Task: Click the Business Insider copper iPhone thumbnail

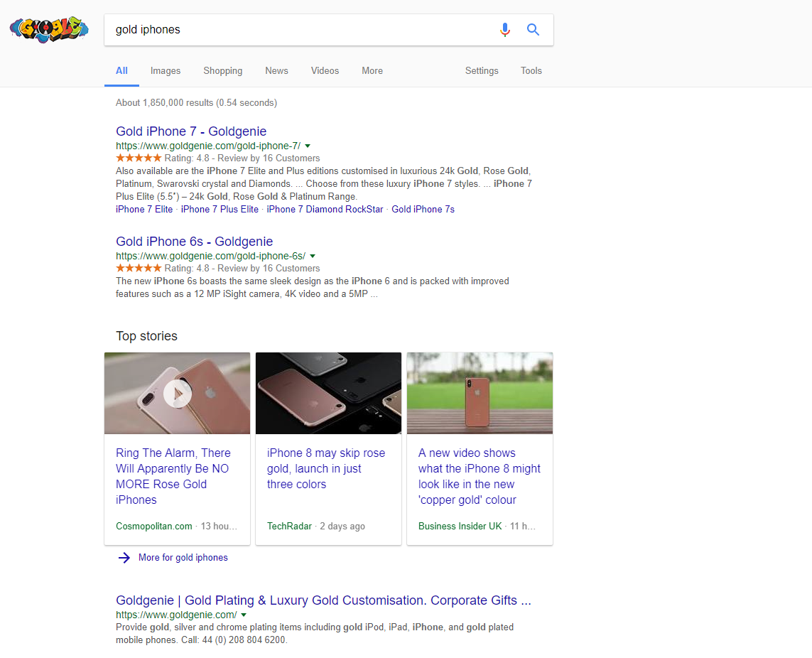Action: click(x=480, y=393)
